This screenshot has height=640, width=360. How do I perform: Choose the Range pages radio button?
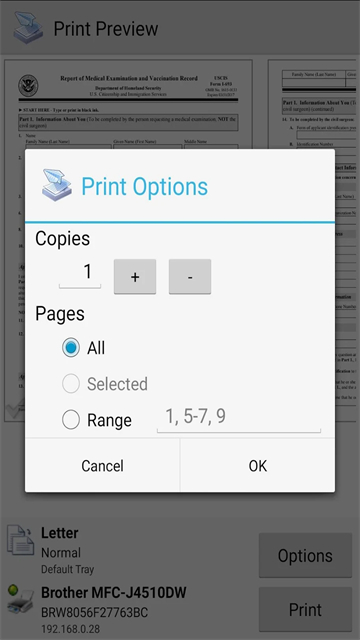pos(71,420)
